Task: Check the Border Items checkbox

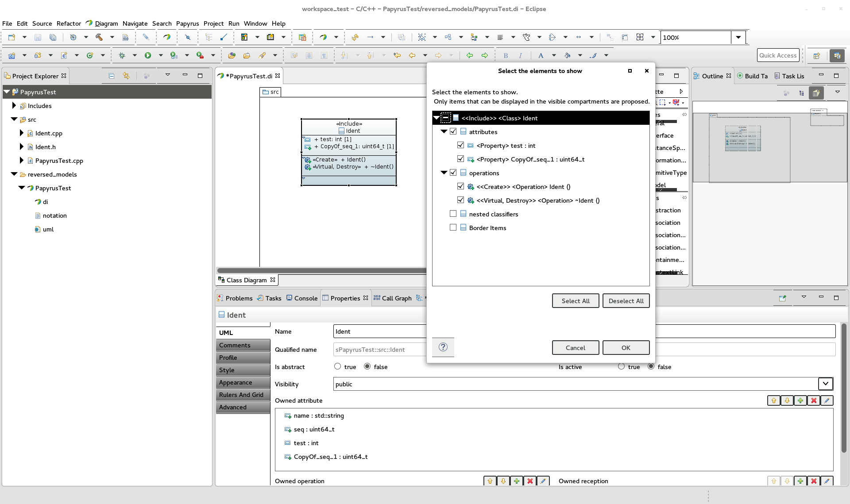Action: coord(453,227)
